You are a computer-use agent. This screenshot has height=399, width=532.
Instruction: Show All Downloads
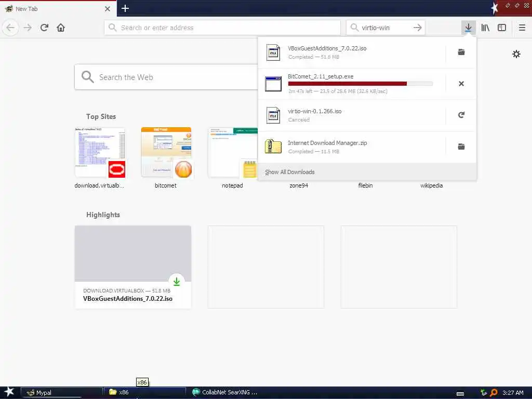click(x=367, y=172)
